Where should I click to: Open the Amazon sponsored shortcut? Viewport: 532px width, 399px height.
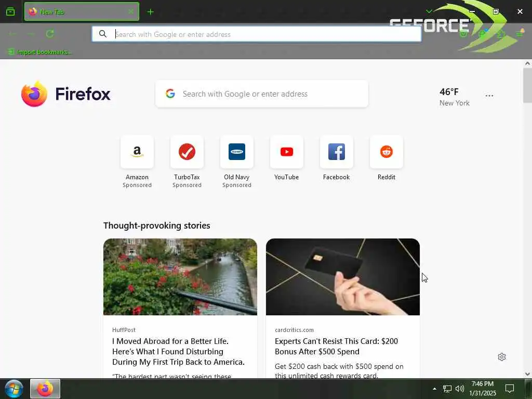tap(137, 152)
